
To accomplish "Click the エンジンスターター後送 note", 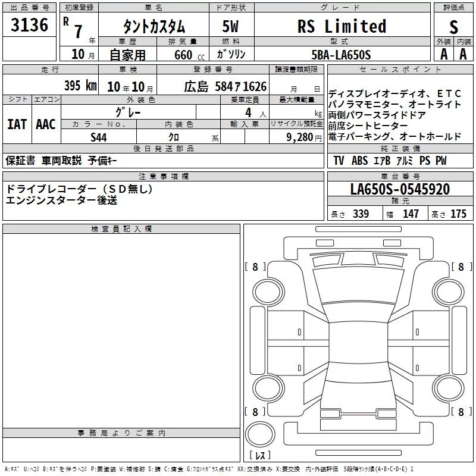I will coord(61,200).
